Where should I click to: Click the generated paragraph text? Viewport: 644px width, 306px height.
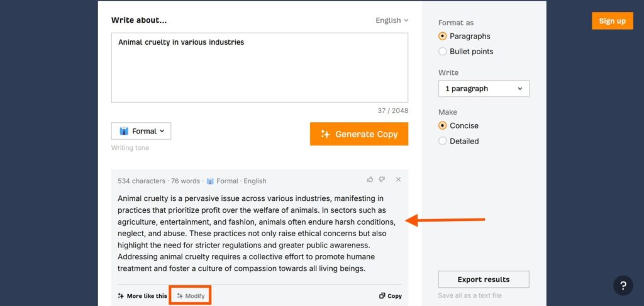point(257,234)
